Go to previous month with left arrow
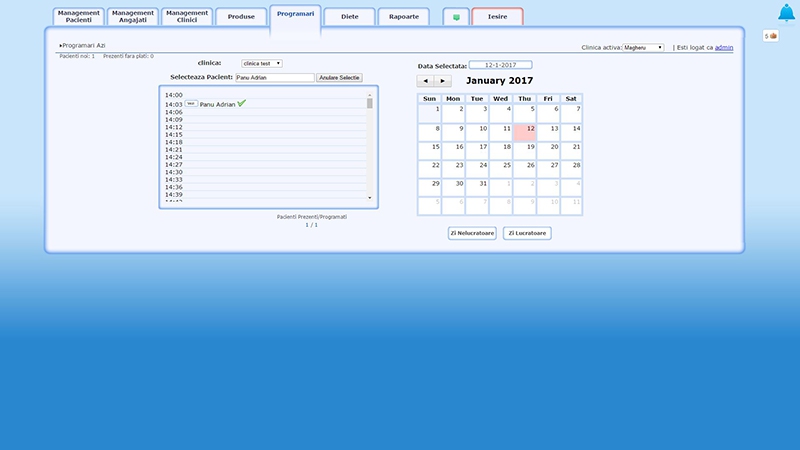 point(425,80)
